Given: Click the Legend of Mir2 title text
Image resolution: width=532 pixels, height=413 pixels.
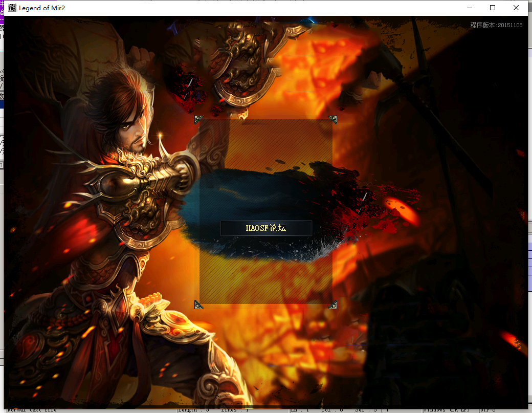Looking at the screenshot, I should pyautogui.click(x=42, y=8).
